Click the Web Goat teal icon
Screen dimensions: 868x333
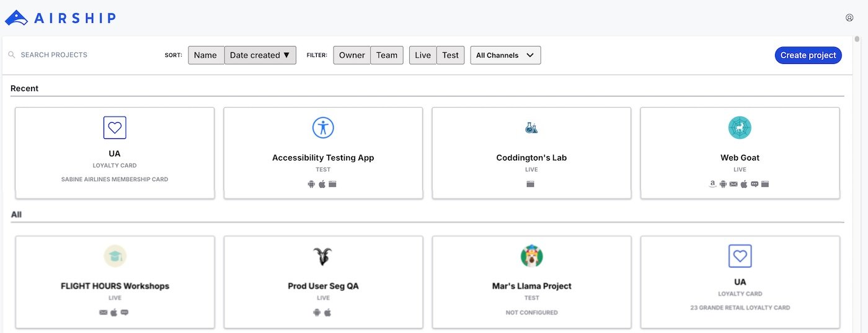tap(740, 128)
